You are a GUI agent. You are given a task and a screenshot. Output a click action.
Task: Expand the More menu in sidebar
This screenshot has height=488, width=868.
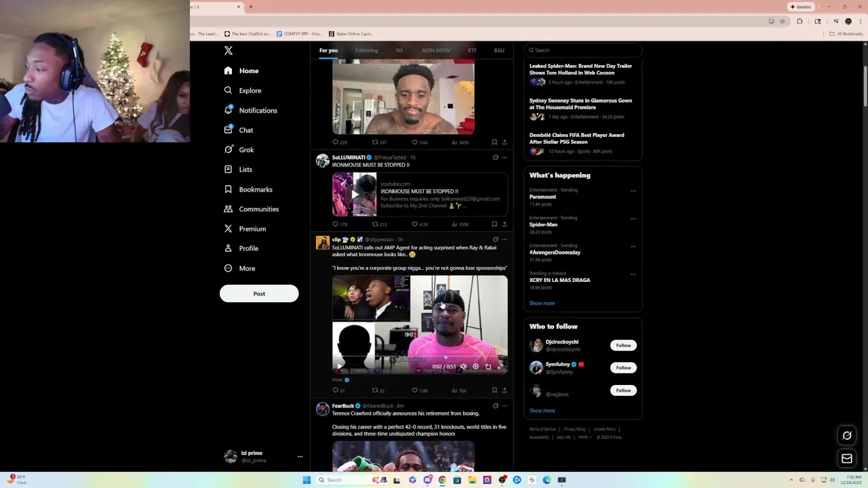tap(239, 268)
